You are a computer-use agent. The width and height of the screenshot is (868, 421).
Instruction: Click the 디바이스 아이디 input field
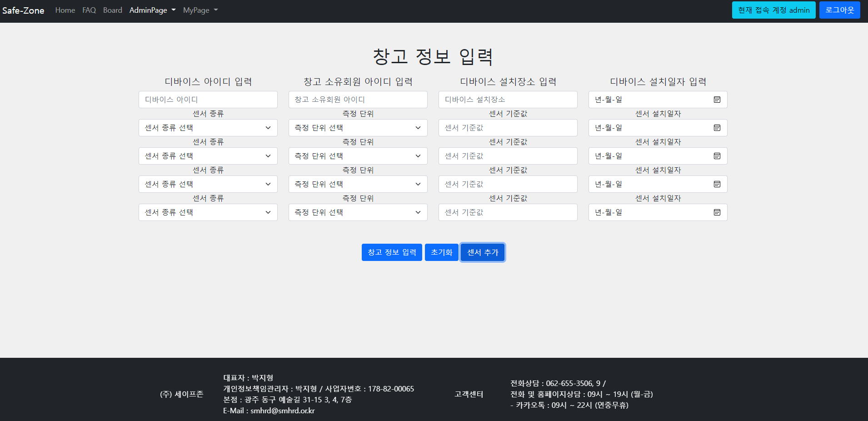click(x=208, y=100)
